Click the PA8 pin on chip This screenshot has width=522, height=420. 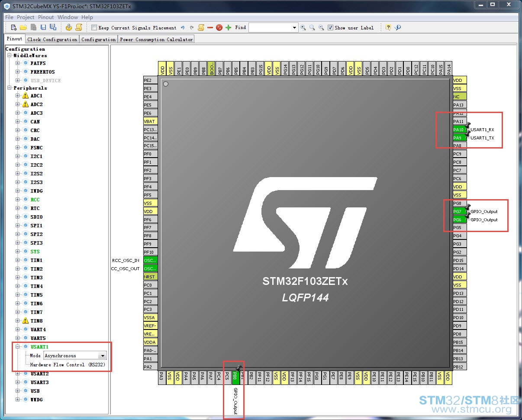(460, 146)
